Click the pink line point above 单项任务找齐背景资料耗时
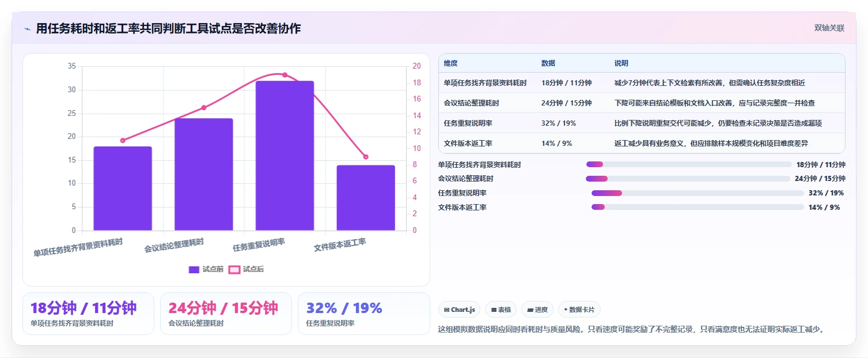The width and height of the screenshot is (868, 358). (123, 141)
